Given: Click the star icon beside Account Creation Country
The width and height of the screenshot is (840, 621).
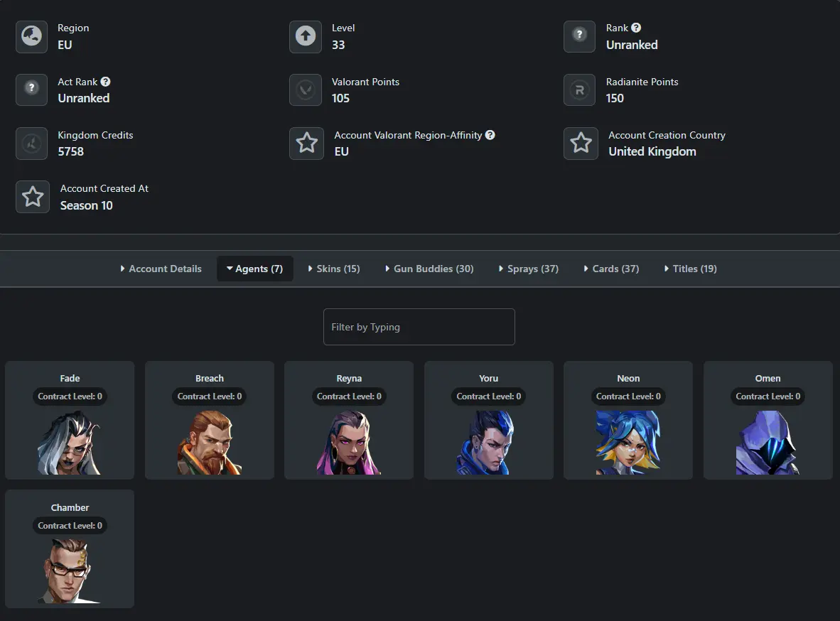Looking at the screenshot, I should 581,143.
